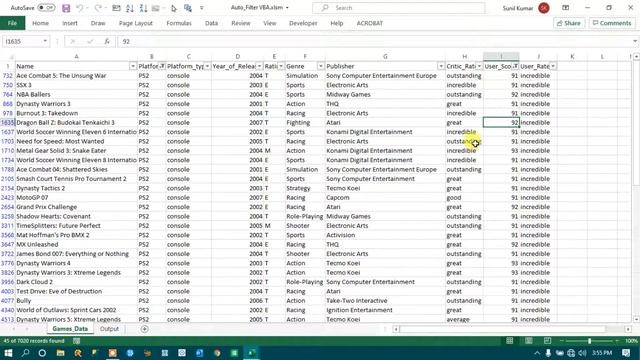
Task: Open the Name column filter dropdown
Action: click(133, 66)
